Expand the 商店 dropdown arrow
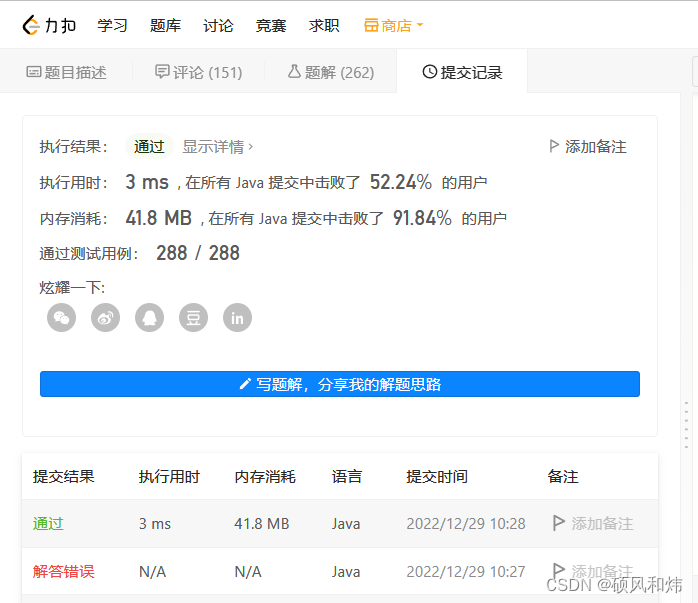 pyautogui.click(x=419, y=25)
